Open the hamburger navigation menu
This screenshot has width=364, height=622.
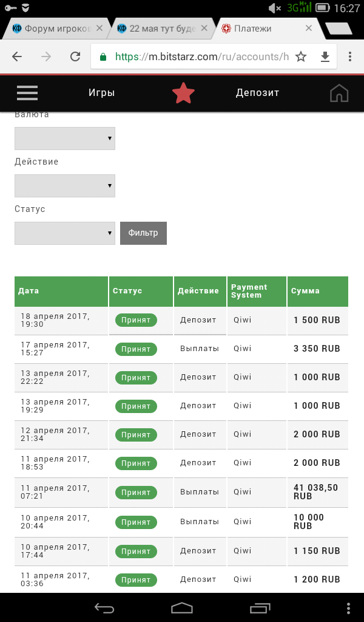[27, 92]
